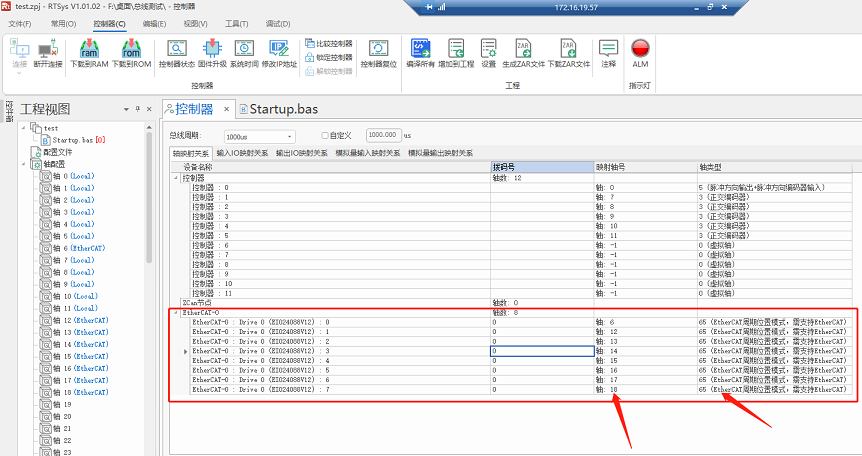Click the pin icon in remote session bar
Screen dimensions: 862x456
pos(429,7)
